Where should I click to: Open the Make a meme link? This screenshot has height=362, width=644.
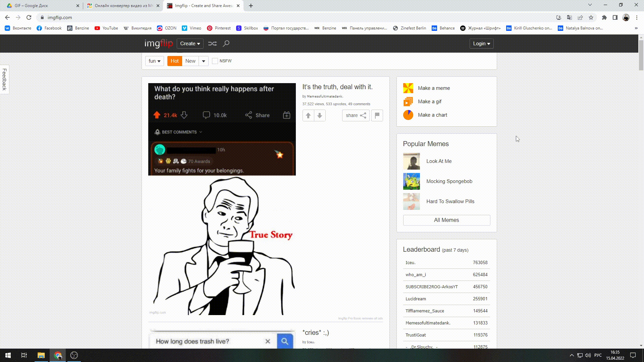click(x=434, y=88)
